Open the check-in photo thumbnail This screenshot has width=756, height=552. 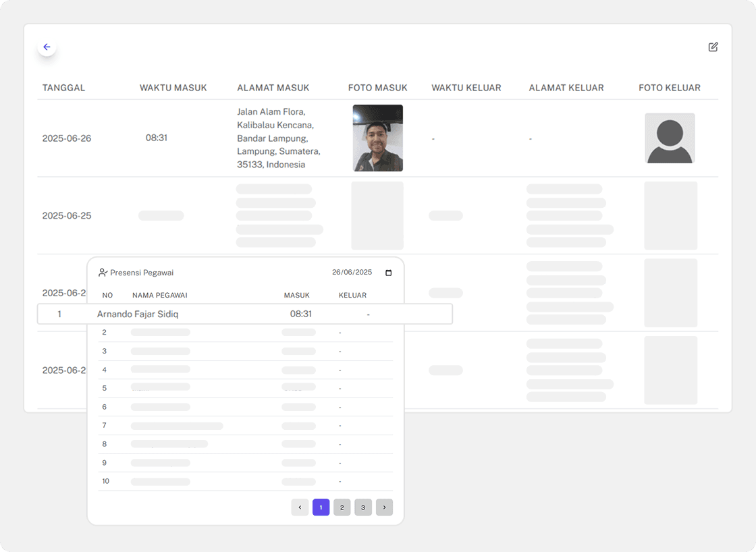377,138
